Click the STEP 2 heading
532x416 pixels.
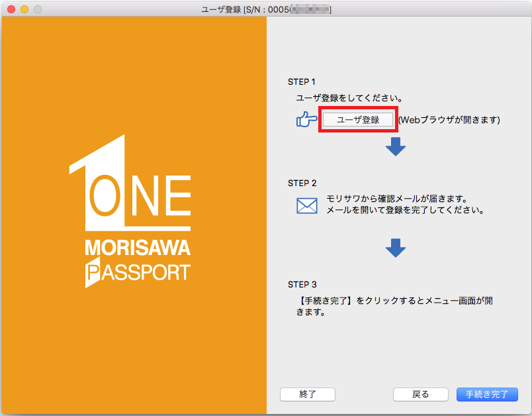302,183
